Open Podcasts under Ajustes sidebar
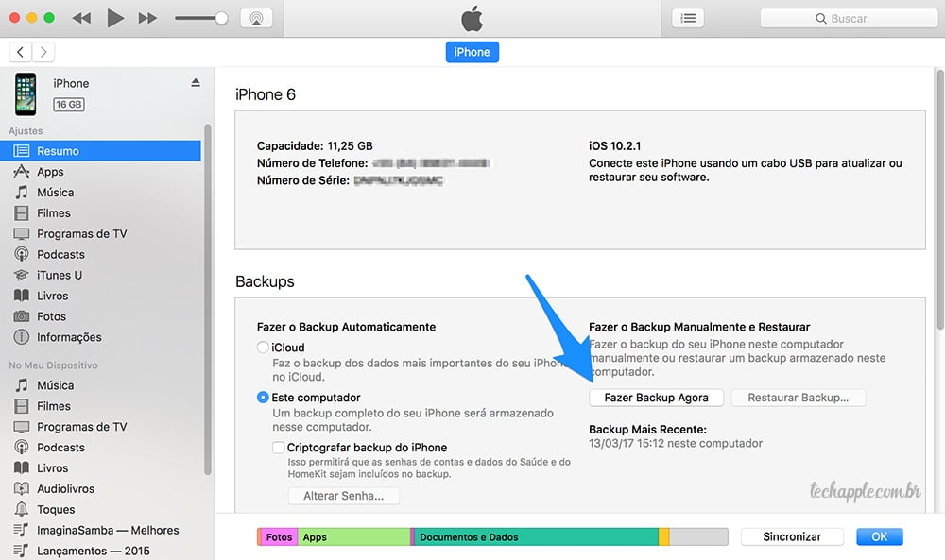The width and height of the screenshot is (945, 560). click(60, 254)
